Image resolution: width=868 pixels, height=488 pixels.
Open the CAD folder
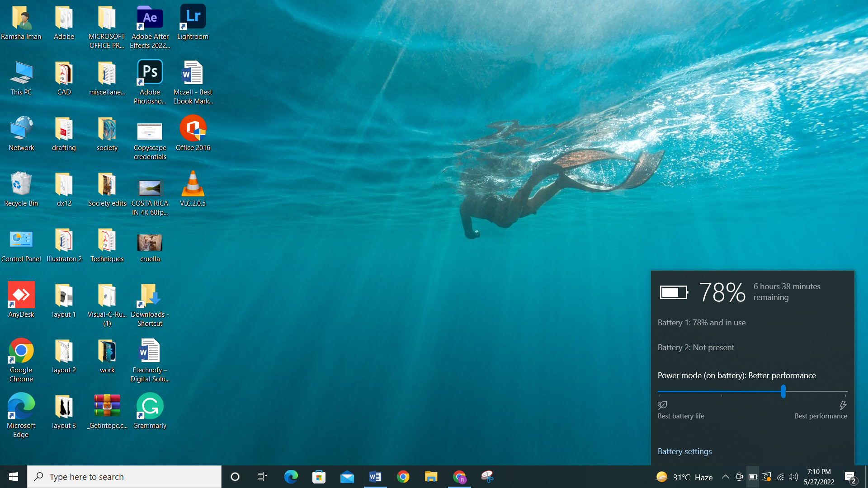pos(64,78)
